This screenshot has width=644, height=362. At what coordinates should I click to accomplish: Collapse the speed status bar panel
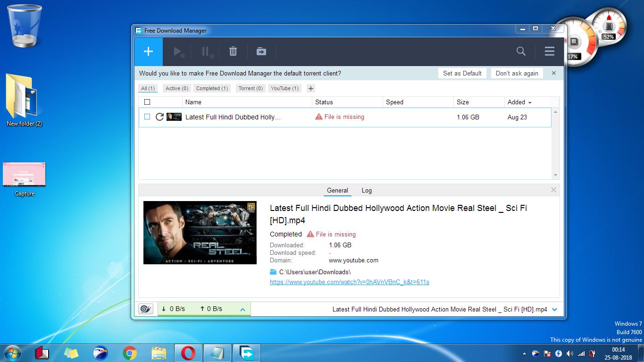pyautogui.click(x=242, y=309)
